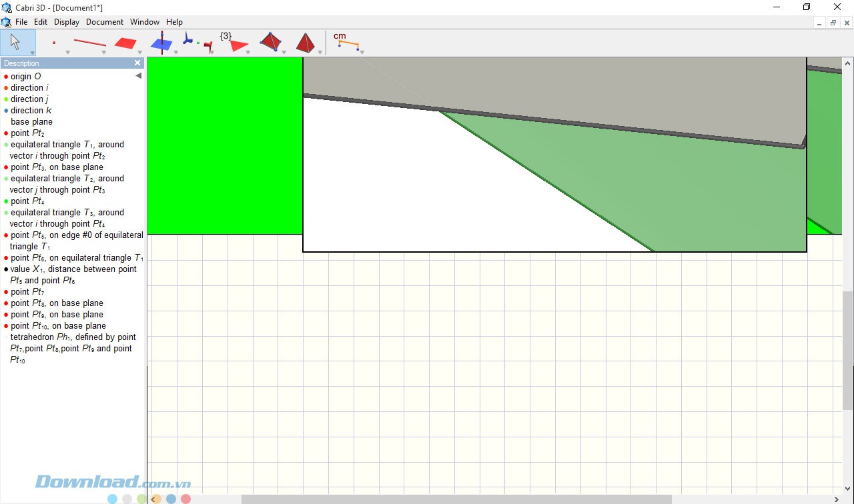854x504 pixels.
Task: Select tetrahedron Ph₁ in the description list
Action: tap(73, 337)
